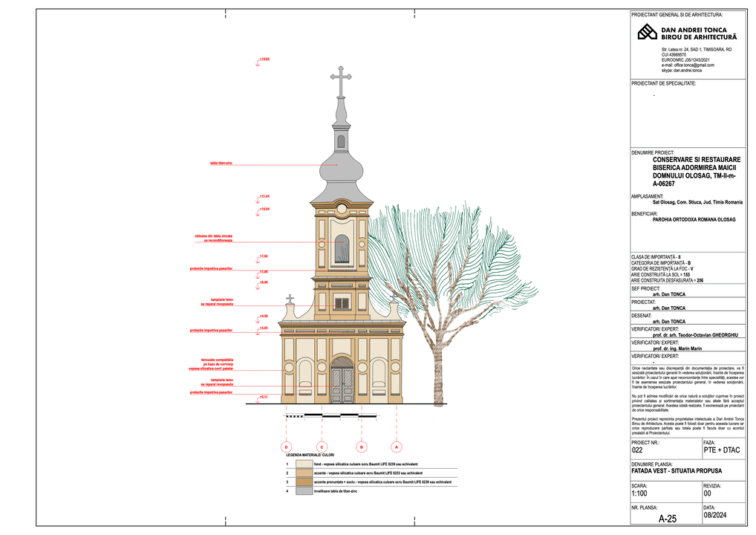Click the axis marker circle labeled B
This screenshot has width=756, height=535.
coord(361,447)
